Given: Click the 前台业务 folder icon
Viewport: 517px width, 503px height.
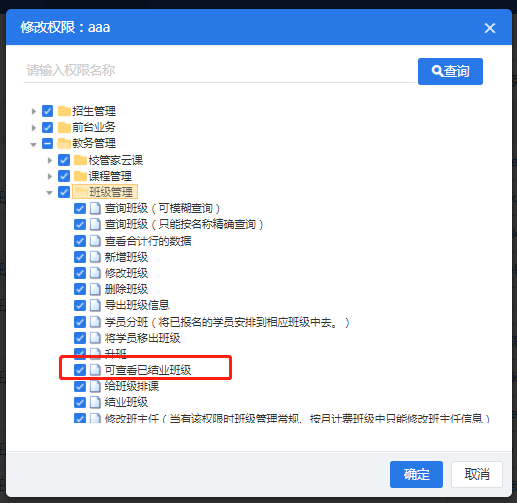Looking at the screenshot, I should coord(64,127).
